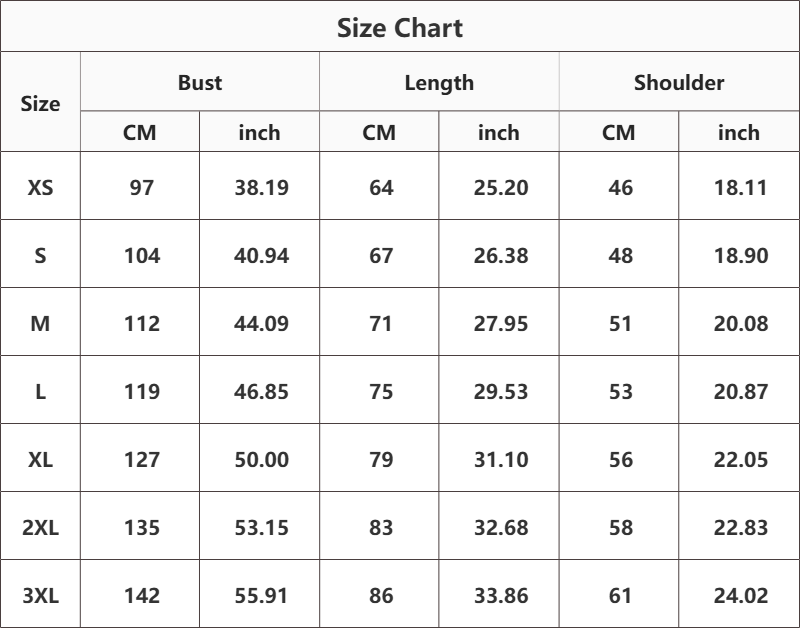The width and height of the screenshot is (800, 628).
Task: Select the 27.95 inch length cell
Action: tap(501, 323)
